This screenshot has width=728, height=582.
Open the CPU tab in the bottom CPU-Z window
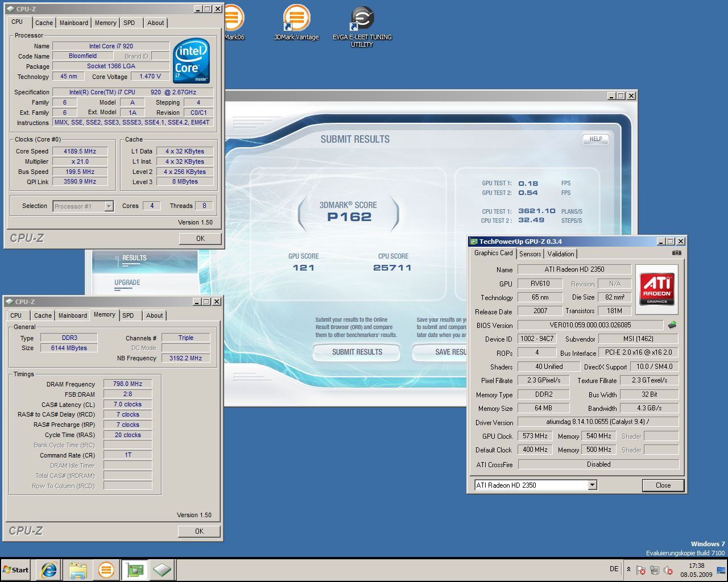pos(16,315)
